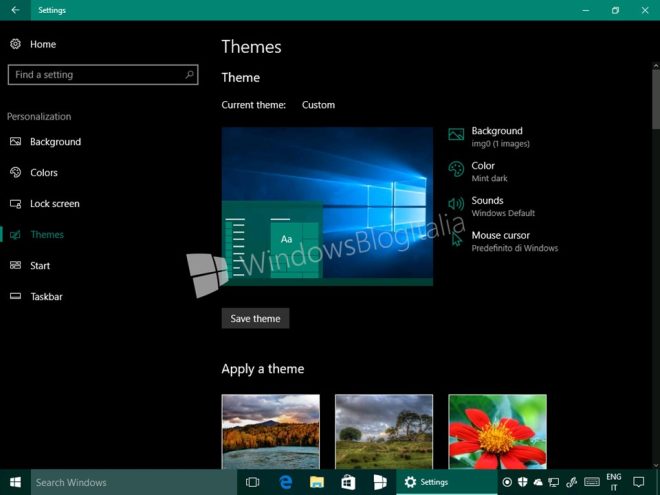Click the Sounds speaker icon
The width and height of the screenshot is (660, 495).
click(456, 204)
